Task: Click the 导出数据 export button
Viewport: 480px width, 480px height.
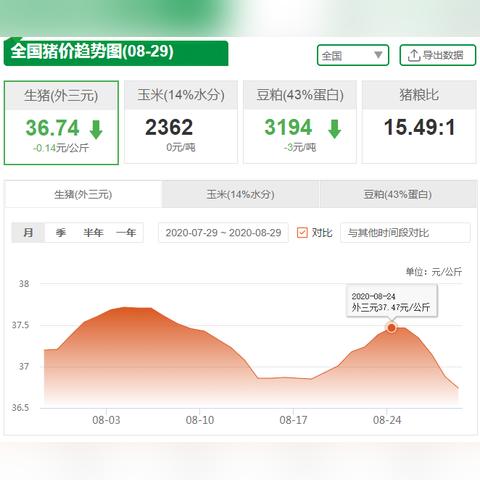Action: pos(438,55)
